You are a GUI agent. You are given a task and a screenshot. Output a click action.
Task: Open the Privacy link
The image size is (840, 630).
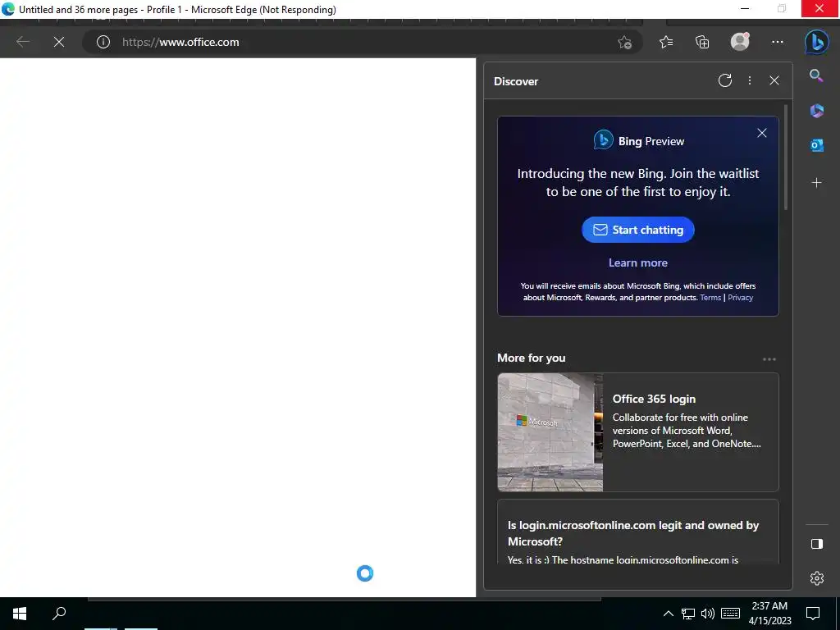[741, 297]
